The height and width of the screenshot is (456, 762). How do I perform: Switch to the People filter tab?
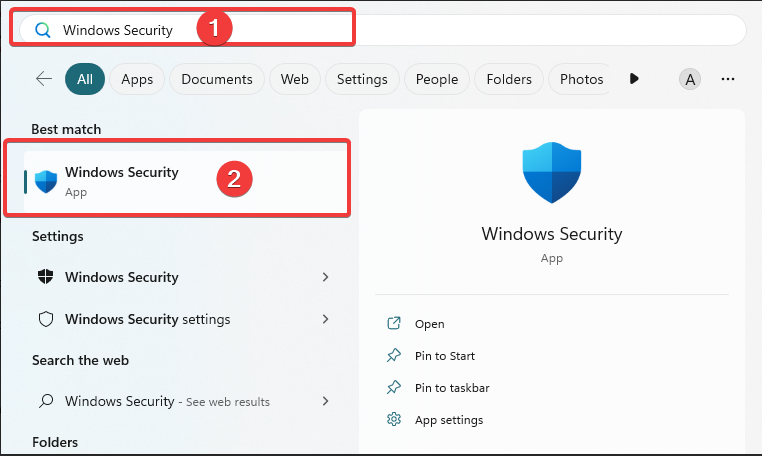pos(437,79)
